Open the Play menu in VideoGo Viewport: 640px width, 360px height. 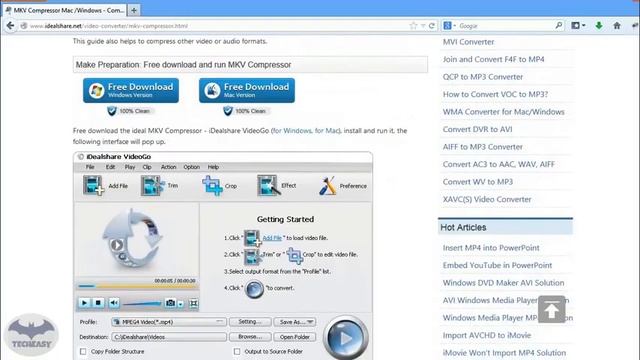click(x=130, y=167)
